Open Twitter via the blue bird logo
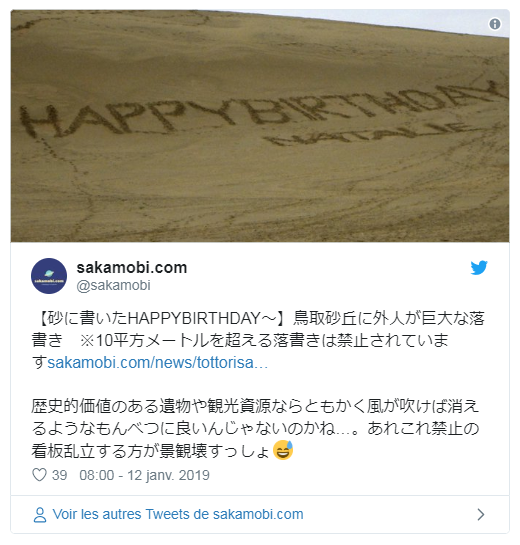Viewport: 520px width, 545px height. click(x=479, y=268)
